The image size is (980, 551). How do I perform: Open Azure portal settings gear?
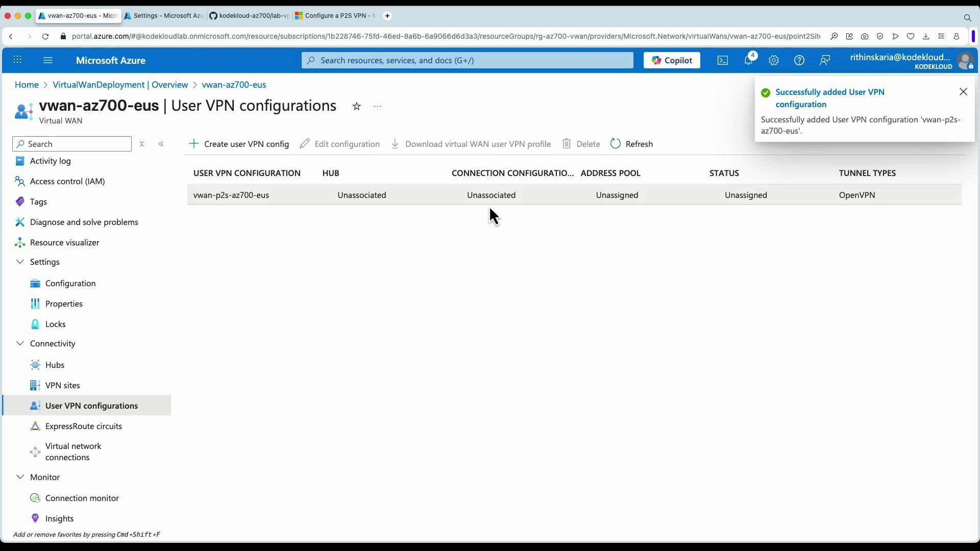pos(774,60)
